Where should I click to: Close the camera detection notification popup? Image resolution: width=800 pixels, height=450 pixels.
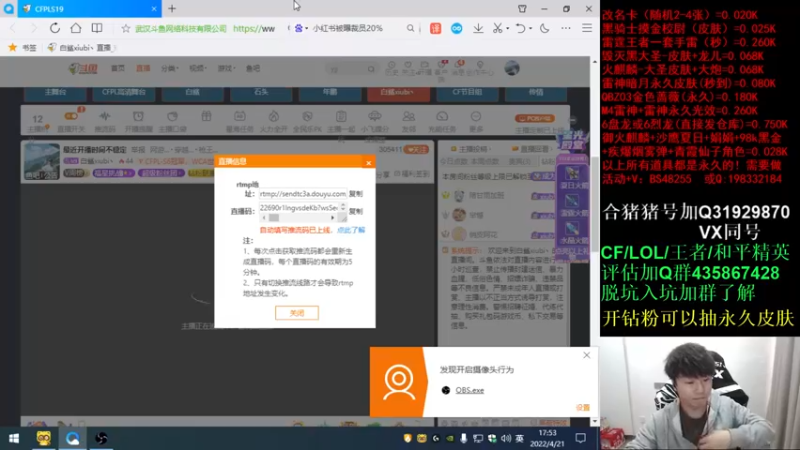tap(586, 355)
